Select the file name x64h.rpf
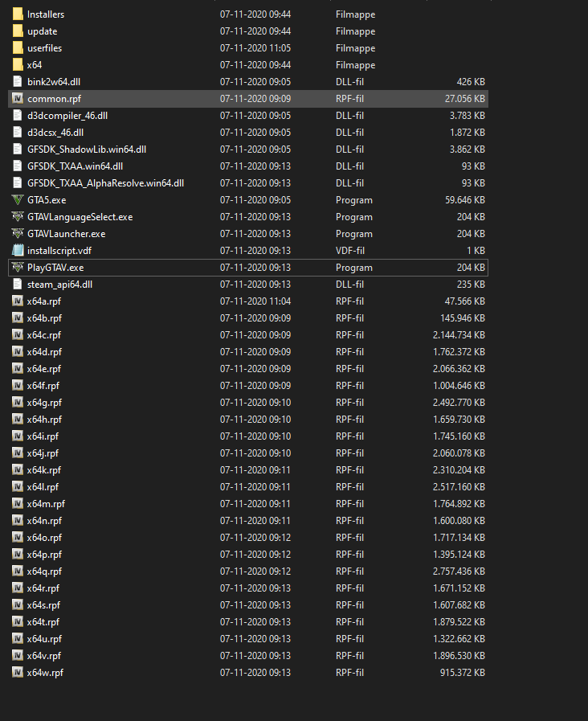Screen dimensions: 588x721 [44, 420]
